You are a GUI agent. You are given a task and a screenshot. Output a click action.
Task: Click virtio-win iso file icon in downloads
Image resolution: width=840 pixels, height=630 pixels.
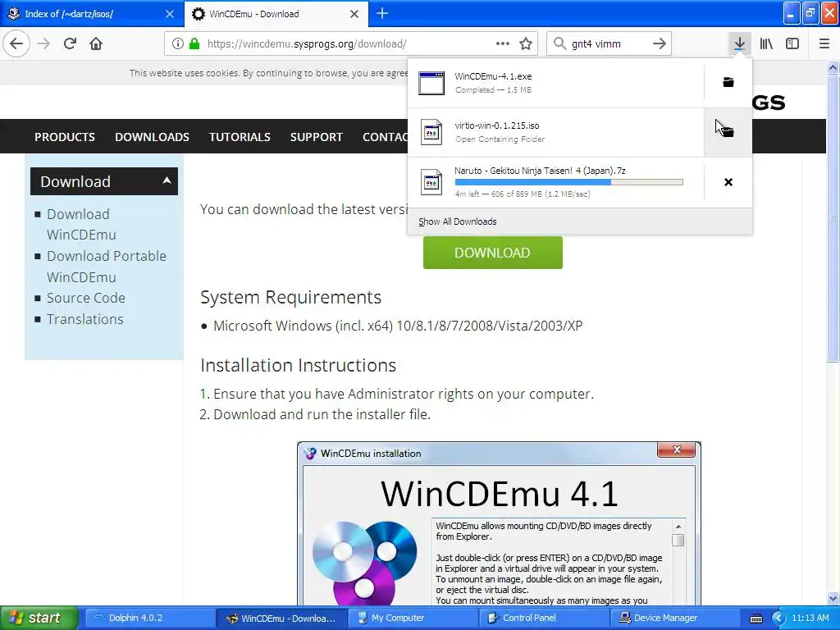(x=431, y=132)
